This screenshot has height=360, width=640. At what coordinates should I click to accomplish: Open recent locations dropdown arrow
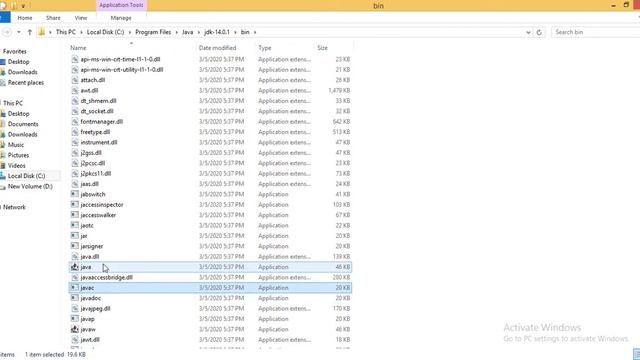point(19,32)
